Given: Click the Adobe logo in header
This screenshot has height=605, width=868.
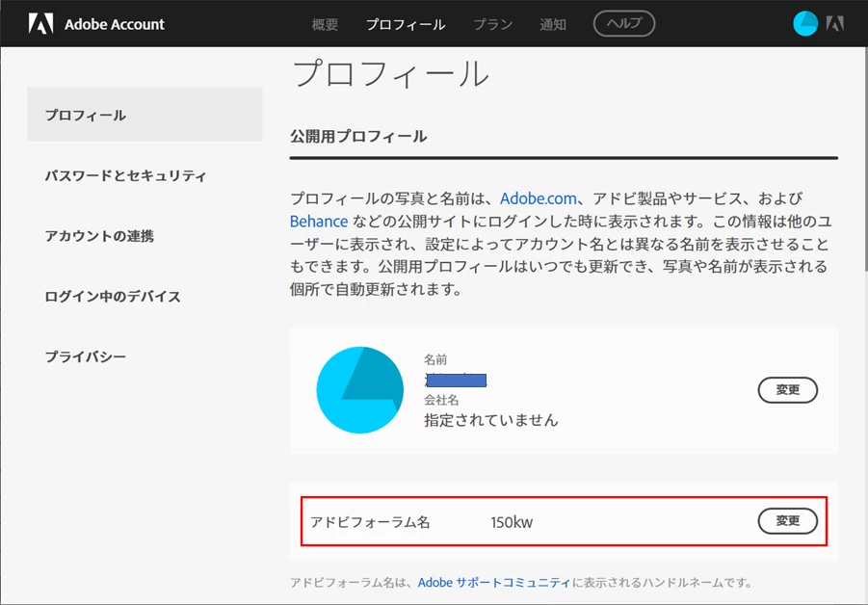Looking at the screenshot, I should click(41, 24).
